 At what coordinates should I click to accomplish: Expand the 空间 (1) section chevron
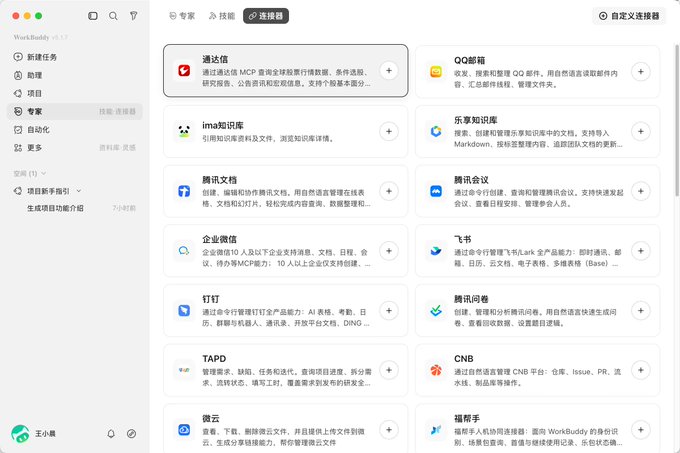click(x=43, y=173)
